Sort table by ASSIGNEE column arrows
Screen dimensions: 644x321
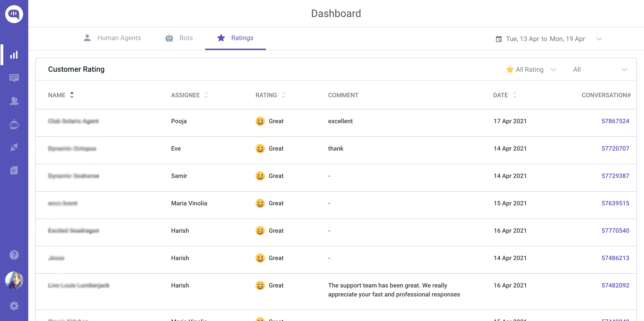coord(206,95)
